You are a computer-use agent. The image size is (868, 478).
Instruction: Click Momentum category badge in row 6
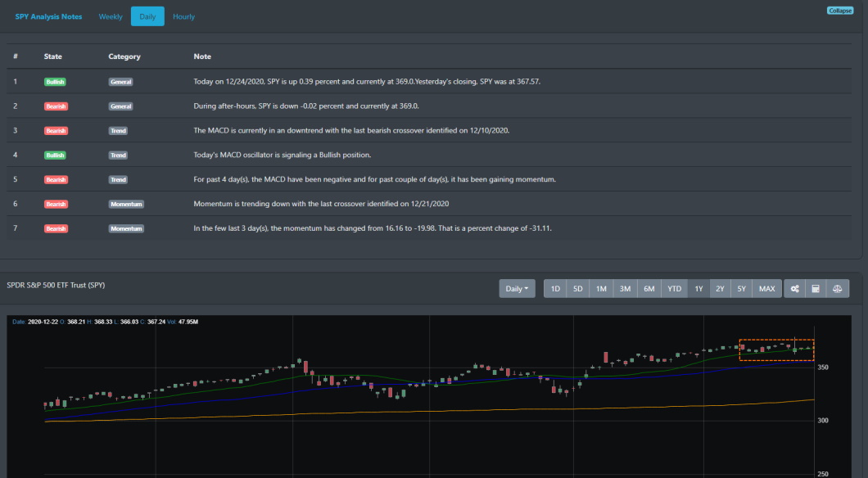(126, 204)
